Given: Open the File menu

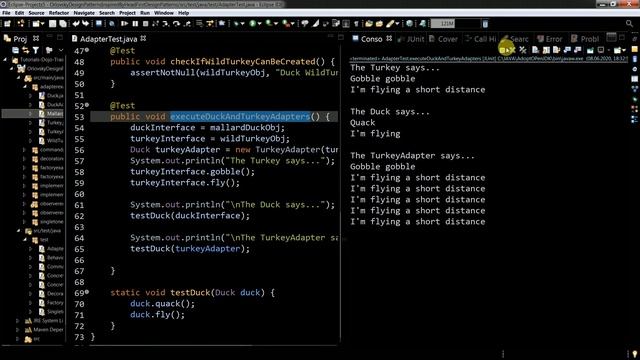Looking at the screenshot, I should click(x=6, y=13).
